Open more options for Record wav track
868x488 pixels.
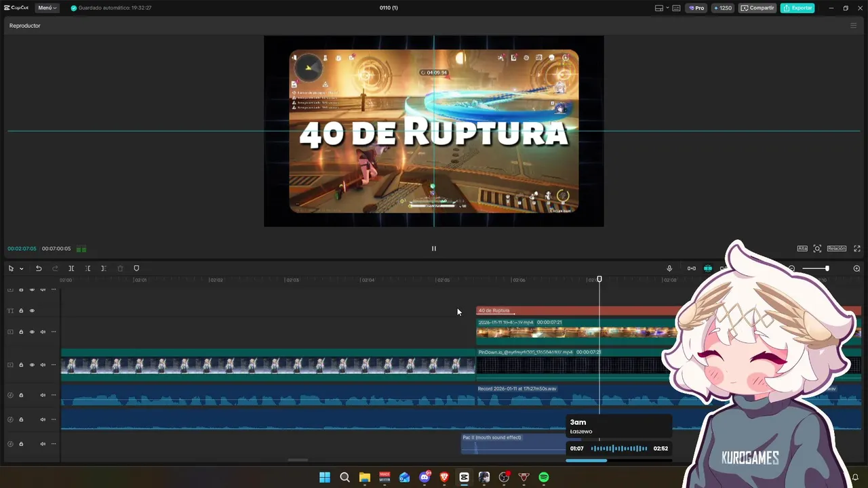54,395
